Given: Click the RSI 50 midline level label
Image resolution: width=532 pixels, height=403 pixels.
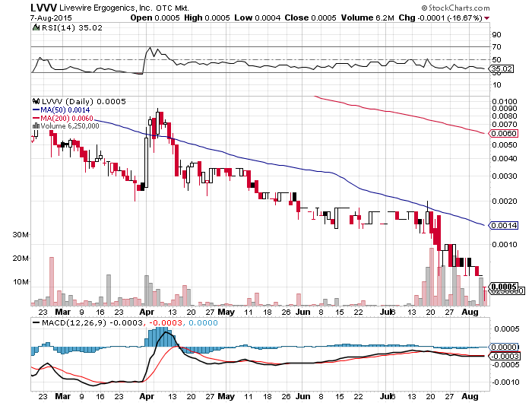Looking at the screenshot, I should [496, 60].
